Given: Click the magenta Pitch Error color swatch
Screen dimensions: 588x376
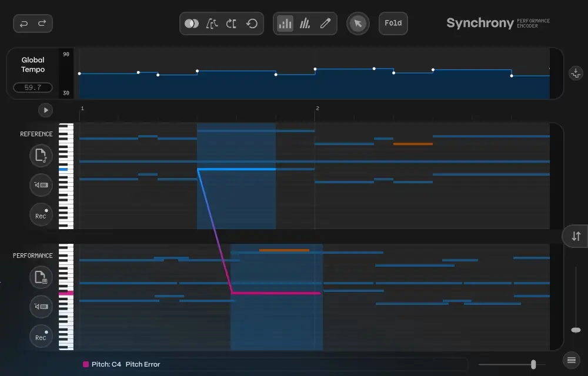Looking at the screenshot, I should 86,364.
